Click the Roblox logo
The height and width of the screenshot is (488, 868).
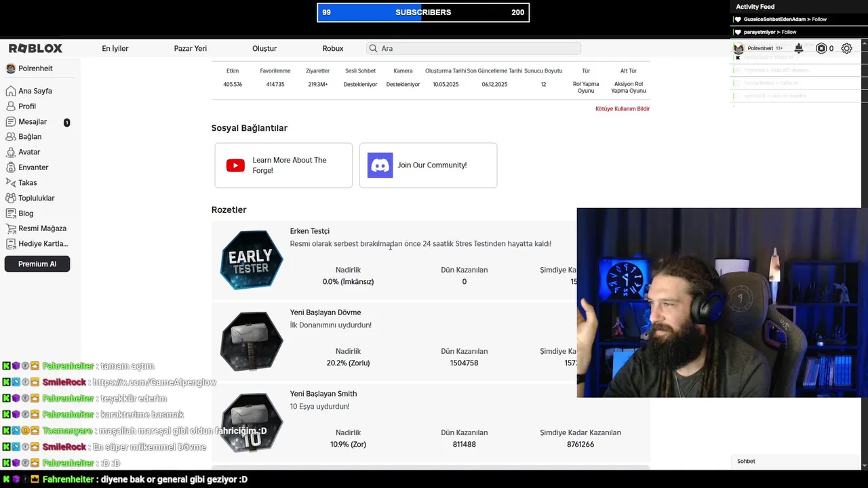(x=35, y=48)
